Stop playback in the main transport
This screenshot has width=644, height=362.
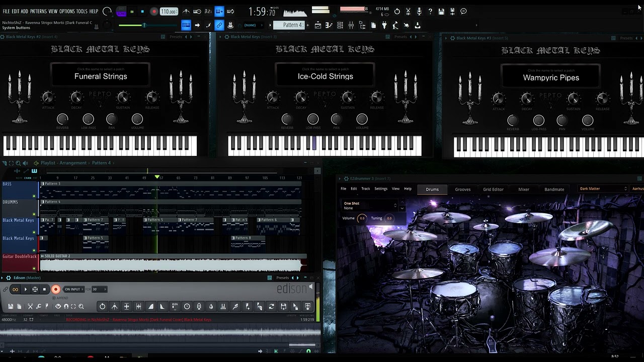(142, 11)
